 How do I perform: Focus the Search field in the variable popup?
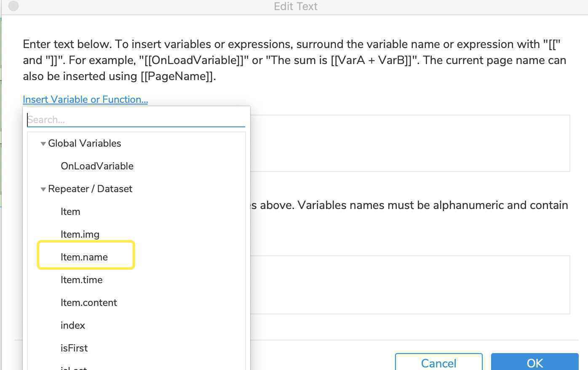(x=136, y=120)
